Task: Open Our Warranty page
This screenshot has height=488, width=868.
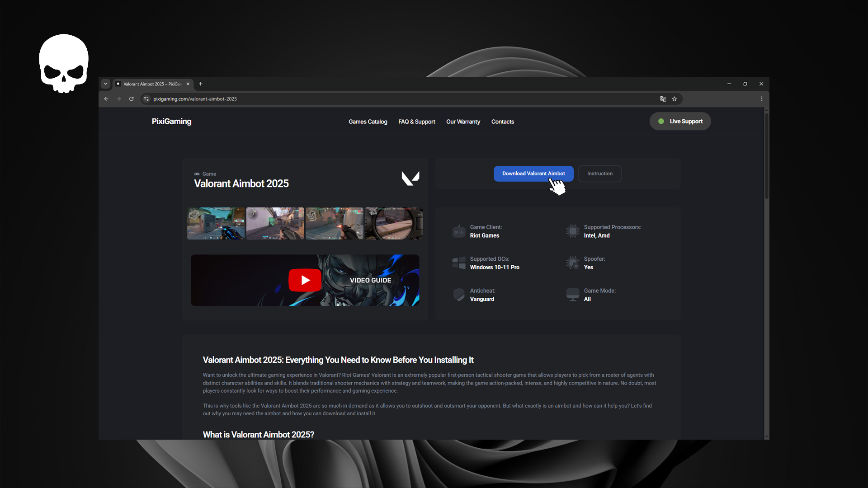Action: coord(463,122)
